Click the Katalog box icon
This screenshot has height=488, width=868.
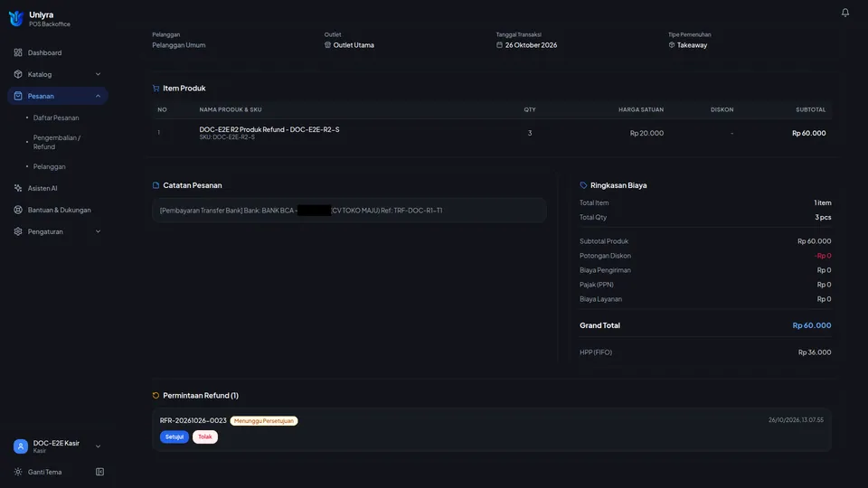[18, 74]
